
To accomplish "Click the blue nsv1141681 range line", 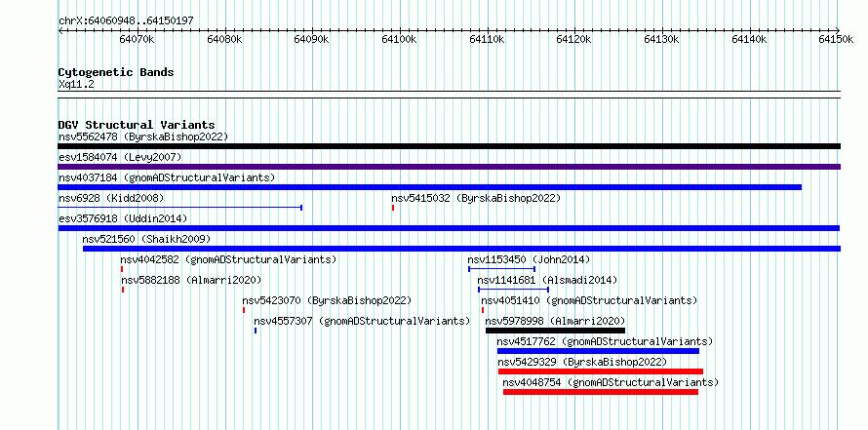I will pos(513,290).
